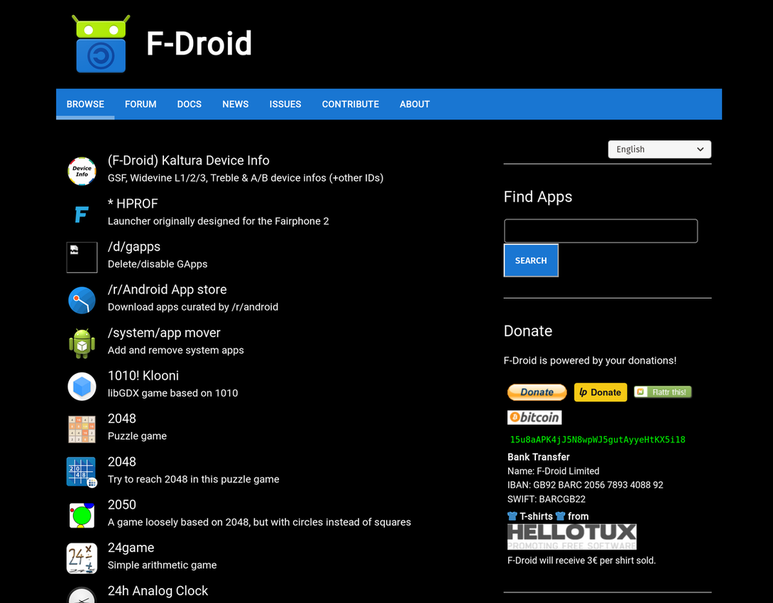Image resolution: width=773 pixels, height=603 pixels.
Task: Click the Liberapay Donate button
Action: point(600,392)
